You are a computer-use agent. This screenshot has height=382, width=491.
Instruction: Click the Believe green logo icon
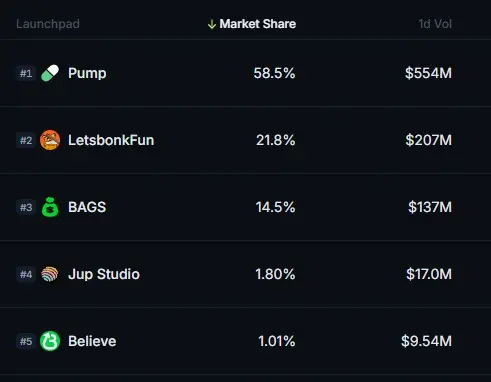(50, 341)
